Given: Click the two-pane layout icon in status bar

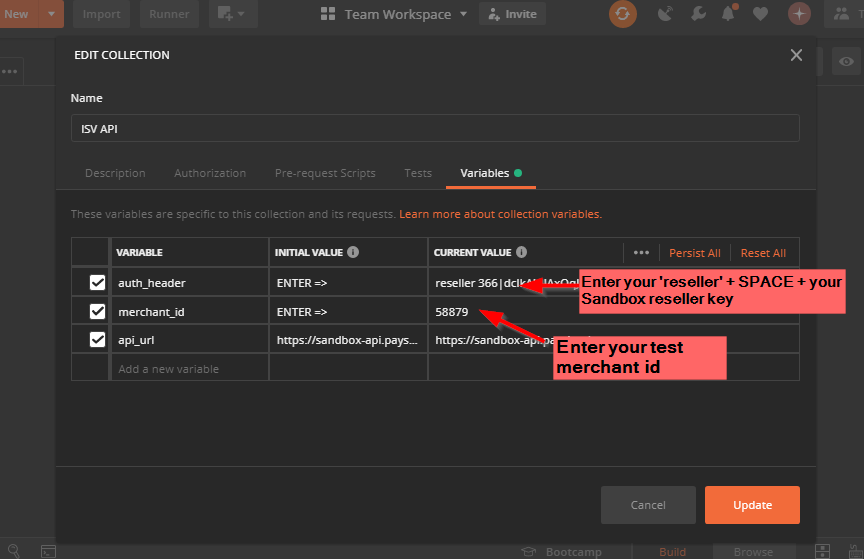Looking at the screenshot, I should coord(822,551).
